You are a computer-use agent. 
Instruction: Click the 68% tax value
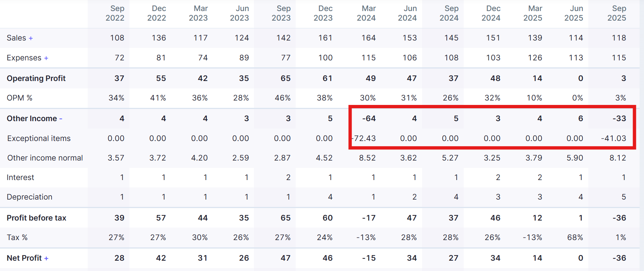click(575, 237)
